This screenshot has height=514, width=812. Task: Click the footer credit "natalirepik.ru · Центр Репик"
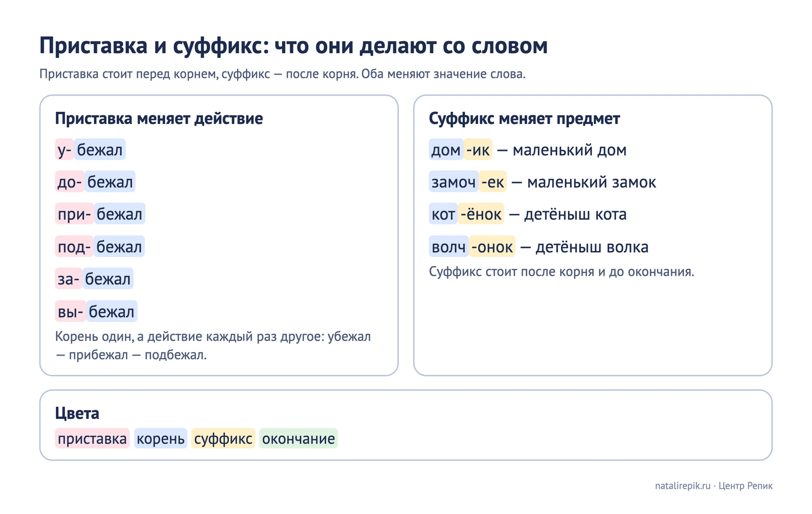714,486
